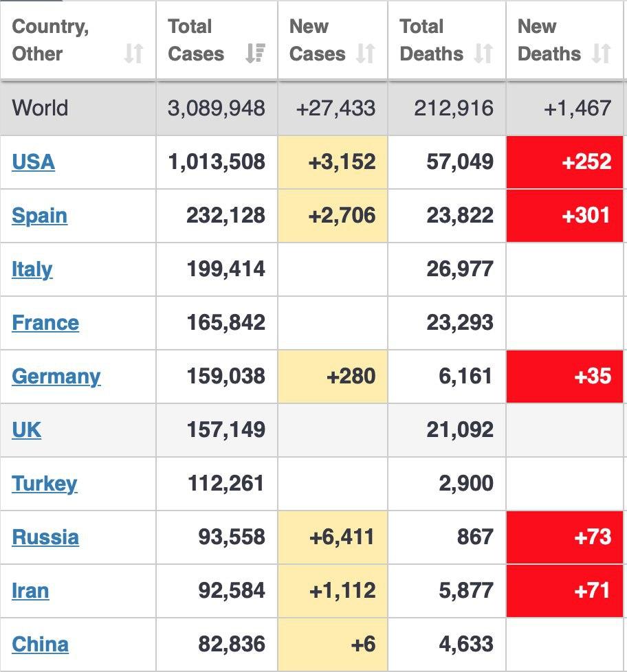Click the Total Cases header text

tap(195, 40)
